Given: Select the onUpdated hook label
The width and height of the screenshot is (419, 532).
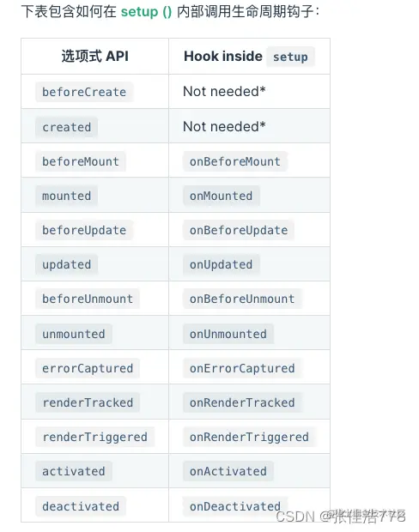Looking at the screenshot, I should [221, 264].
